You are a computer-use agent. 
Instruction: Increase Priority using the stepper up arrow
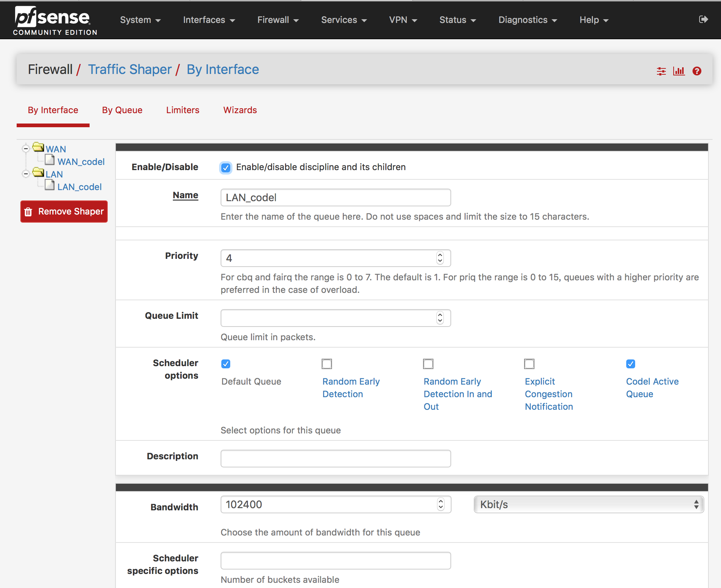(x=440, y=256)
